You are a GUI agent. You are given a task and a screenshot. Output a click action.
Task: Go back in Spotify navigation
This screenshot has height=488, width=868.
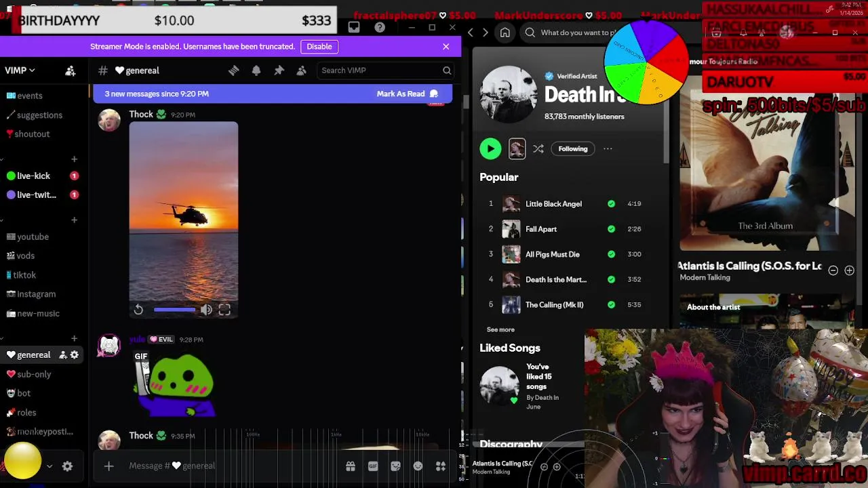coord(471,33)
